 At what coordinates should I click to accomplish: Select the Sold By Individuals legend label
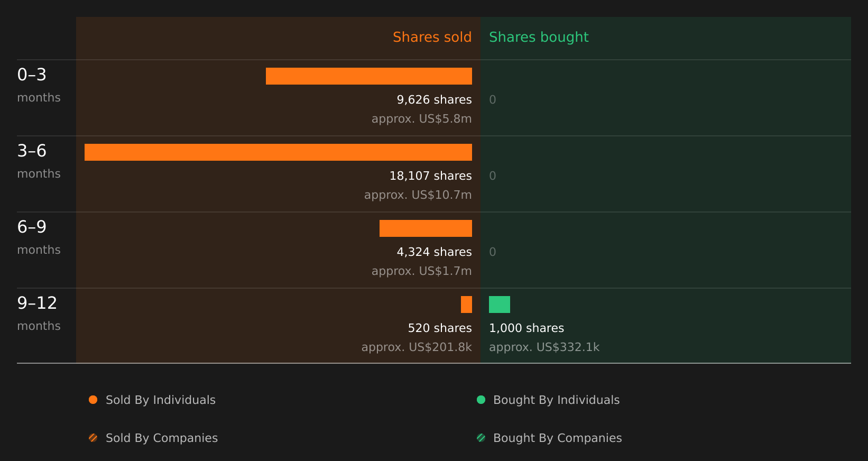(161, 400)
